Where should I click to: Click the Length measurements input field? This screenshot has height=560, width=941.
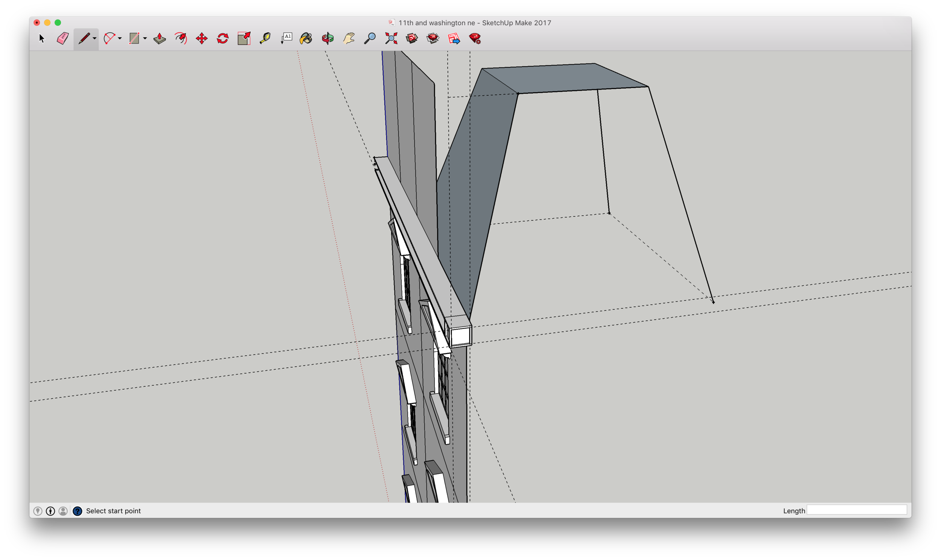(856, 510)
